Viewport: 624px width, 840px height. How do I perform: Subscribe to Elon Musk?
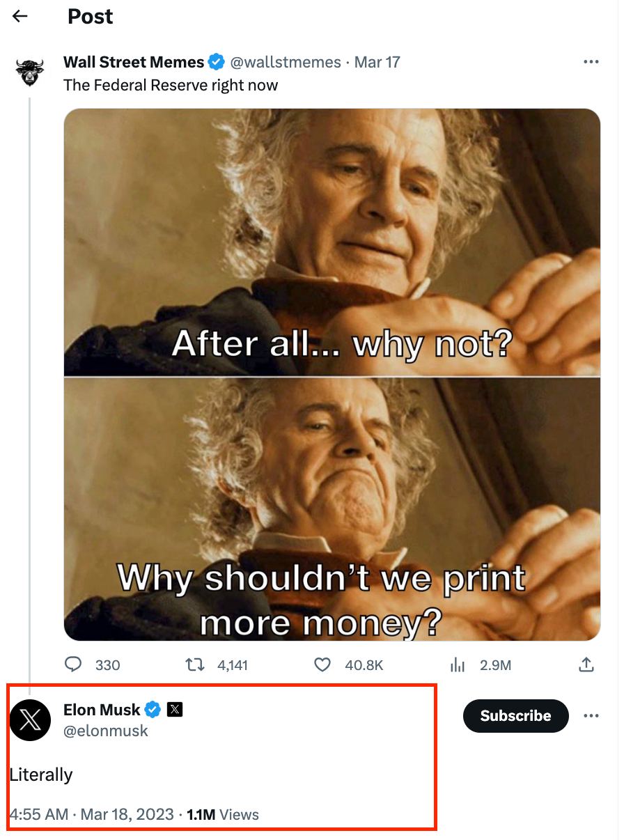tap(515, 715)
